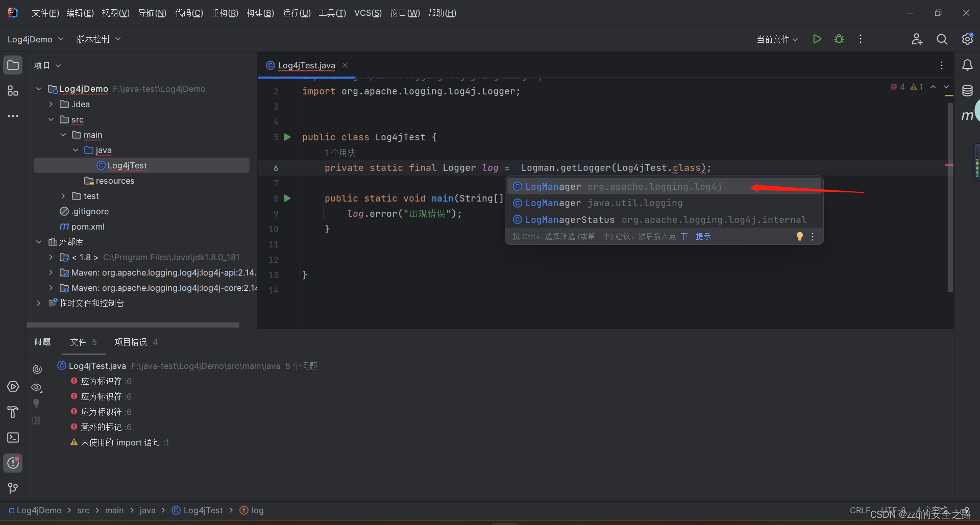Image resolution: width=980 pixels, height=525 pixels.
Task: Jump to next highlighted error arrow
Action: 946,87
